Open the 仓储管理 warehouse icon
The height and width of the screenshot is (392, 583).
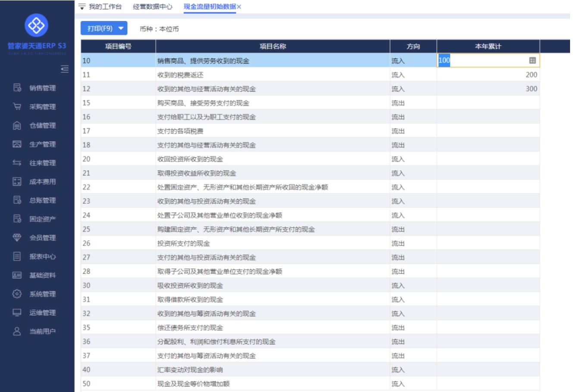(17, 125)
